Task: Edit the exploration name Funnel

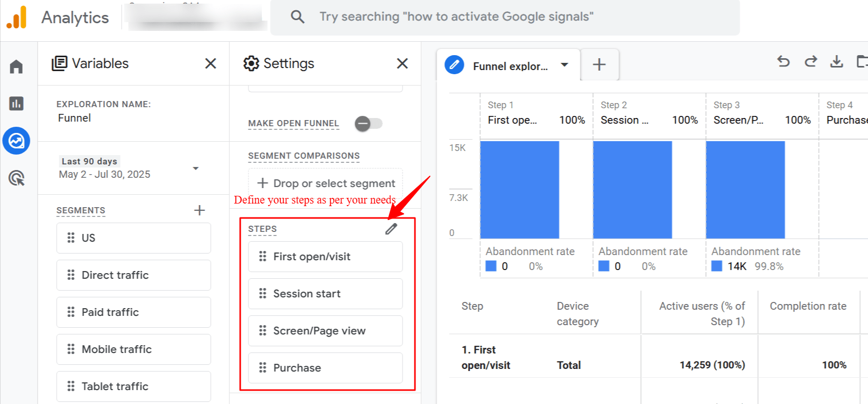Action: (x=74, y=118)
